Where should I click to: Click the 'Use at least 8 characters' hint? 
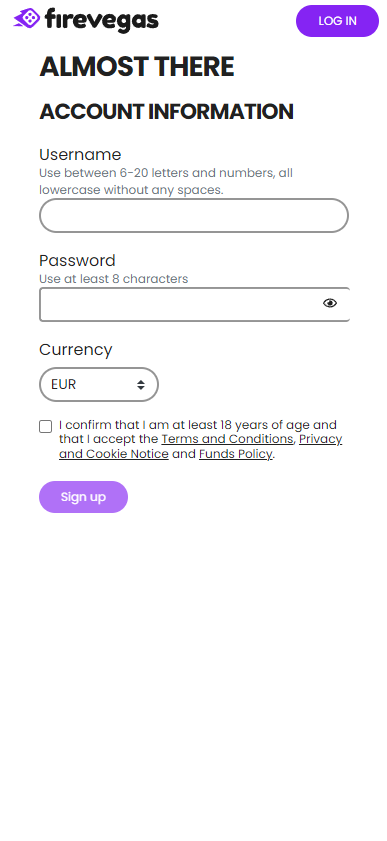114,279
